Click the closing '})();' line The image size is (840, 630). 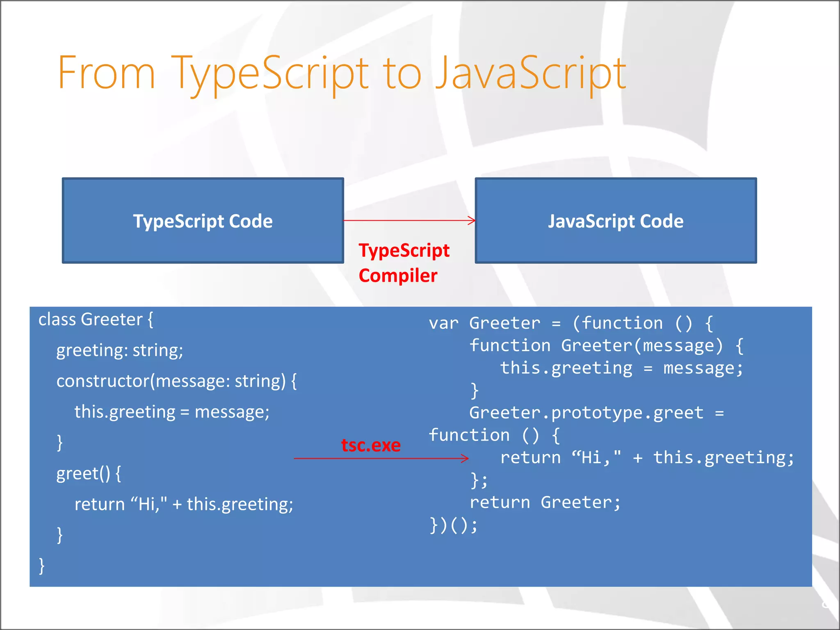pos(454,525)
